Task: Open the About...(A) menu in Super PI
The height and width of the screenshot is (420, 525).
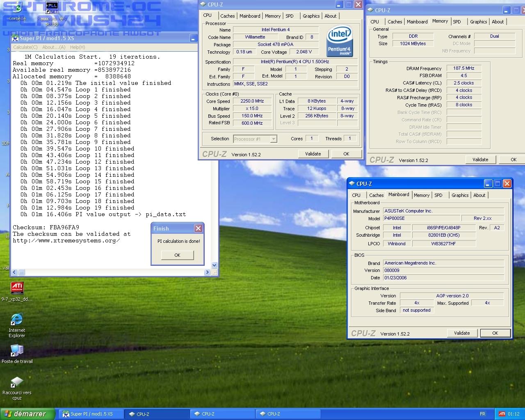Action: click(54, 47)
